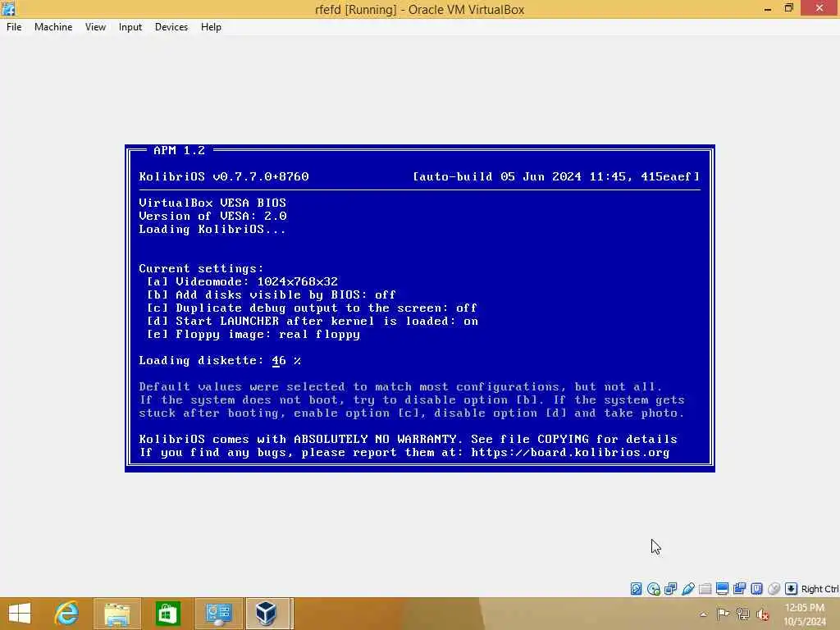Viewport: 840px width, 630px height.
Task: Click the CPU virtualization features icon
Action: 756,589
